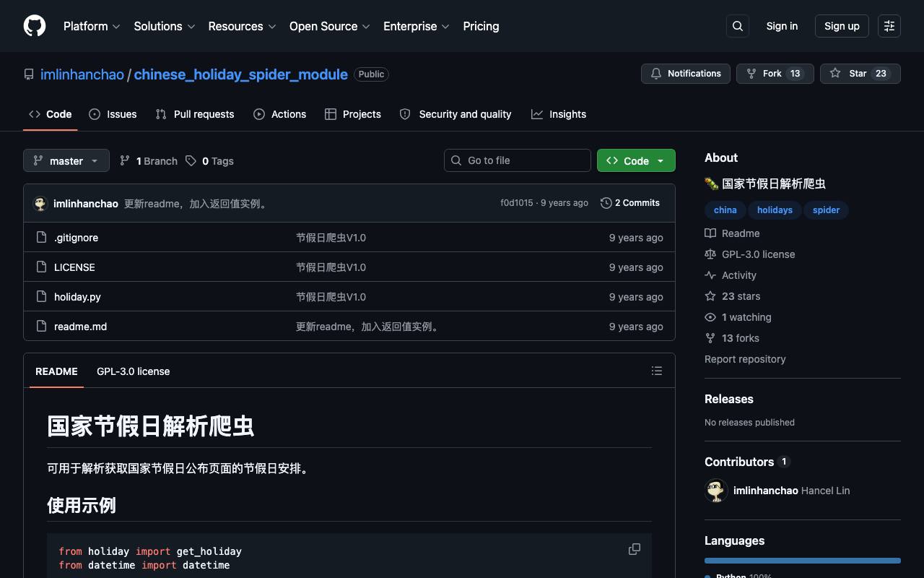Click the pulse icon beside Activity
924x578 pixels.
click(710, 275)
